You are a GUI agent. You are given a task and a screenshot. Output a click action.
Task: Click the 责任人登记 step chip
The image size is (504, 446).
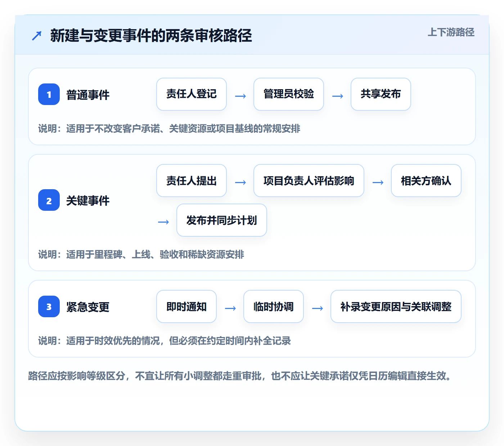192,94
